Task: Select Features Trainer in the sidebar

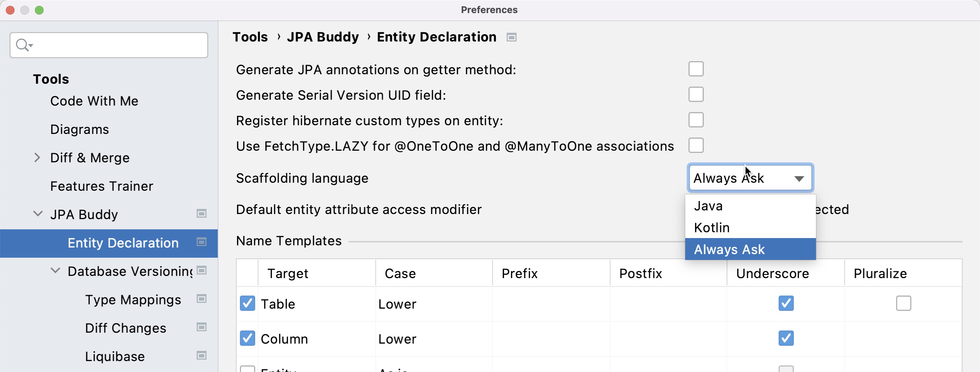Action: 101,186
